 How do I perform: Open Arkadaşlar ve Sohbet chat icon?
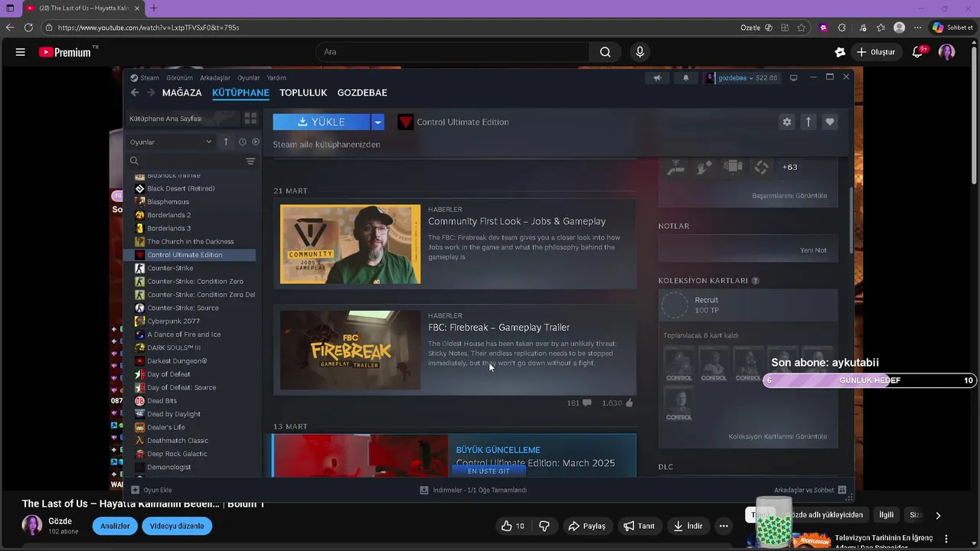(842, 490)
